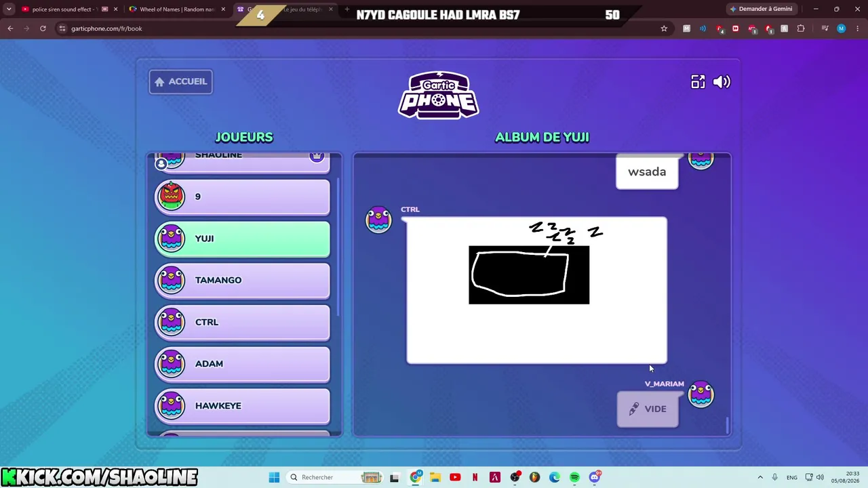The width and height of the screenshot is (868, 488).
Task: Switch to the Wheel of Names tab
Action: coord(177,9)
